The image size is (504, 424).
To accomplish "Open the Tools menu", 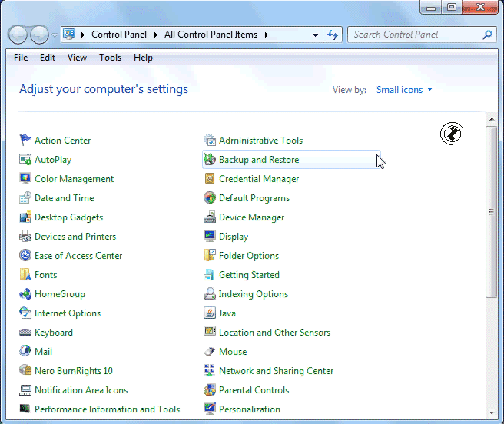I will coord(111,58).
